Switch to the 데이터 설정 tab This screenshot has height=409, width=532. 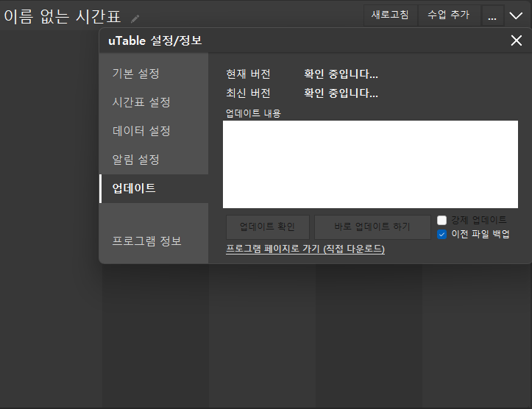[x=154, y=131]
